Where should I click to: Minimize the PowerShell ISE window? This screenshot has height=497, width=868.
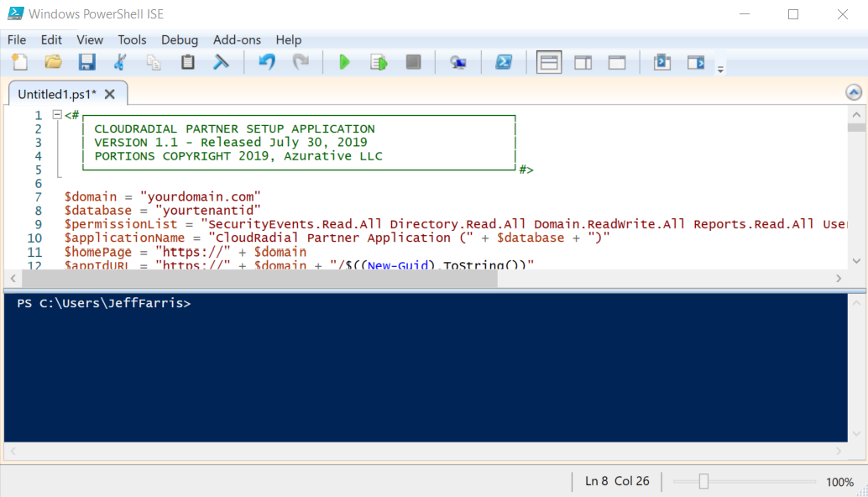pyautogui.click(x=745, y=13)
